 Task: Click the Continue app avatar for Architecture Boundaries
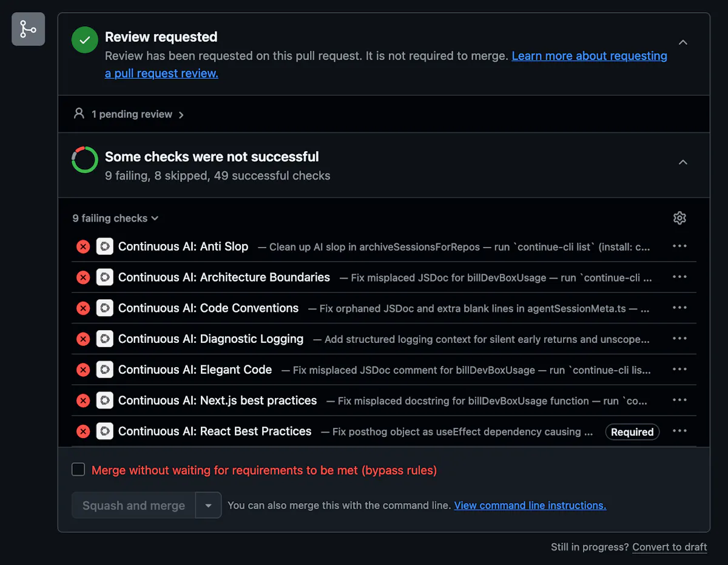click(x=105, y=277)
